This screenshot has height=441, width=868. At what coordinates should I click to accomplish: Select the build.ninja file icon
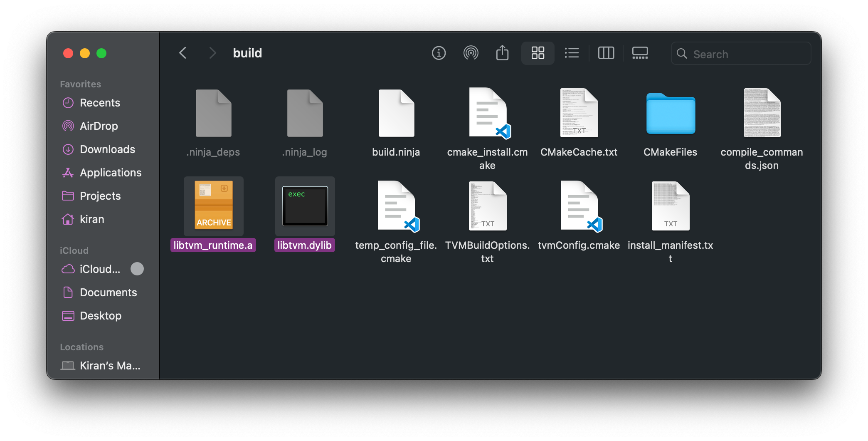396,113
